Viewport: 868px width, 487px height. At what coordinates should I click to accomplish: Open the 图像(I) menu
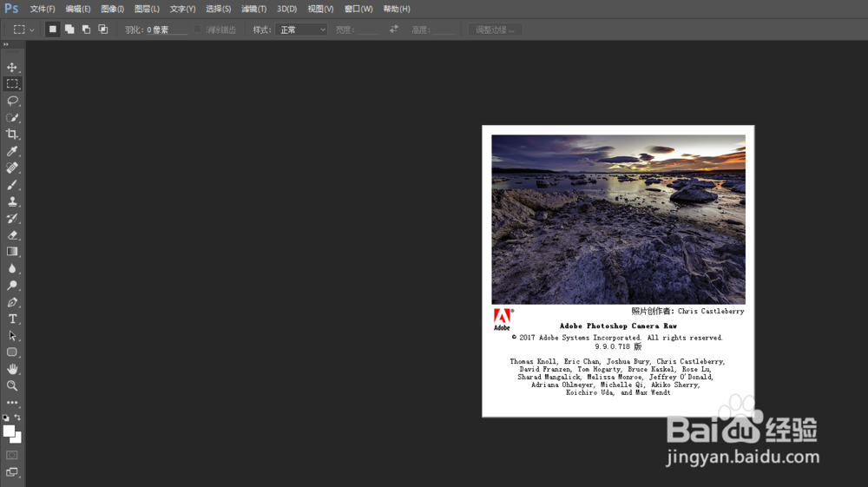(112, 9)
